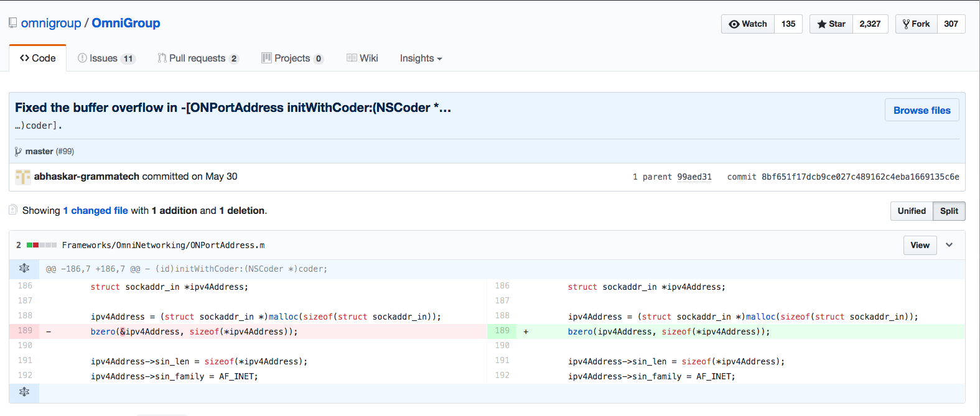Fork the repository
This screenshot has height=416, width=980.
917,24
